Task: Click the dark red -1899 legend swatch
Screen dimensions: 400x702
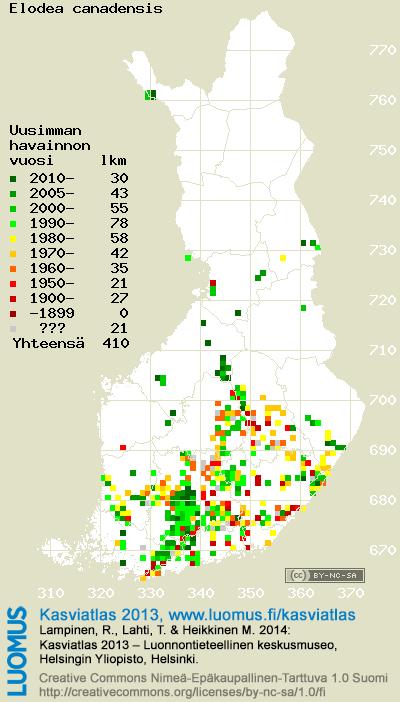Action: 13,314
